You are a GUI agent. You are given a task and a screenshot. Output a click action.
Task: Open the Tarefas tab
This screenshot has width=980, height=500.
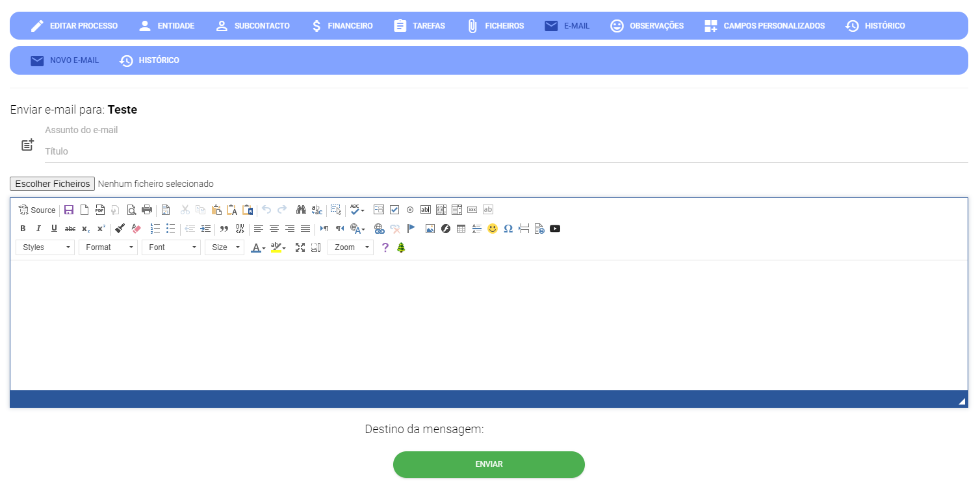tap(419, 26)
